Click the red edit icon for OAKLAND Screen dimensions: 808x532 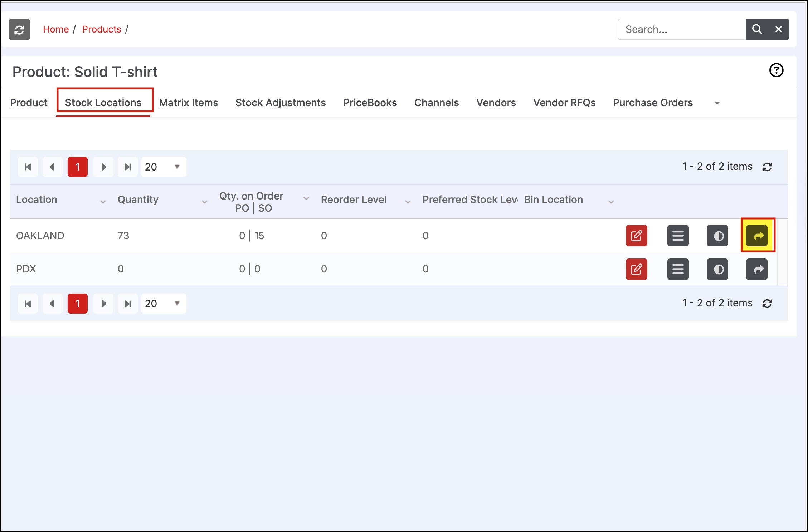coord(636,236)
